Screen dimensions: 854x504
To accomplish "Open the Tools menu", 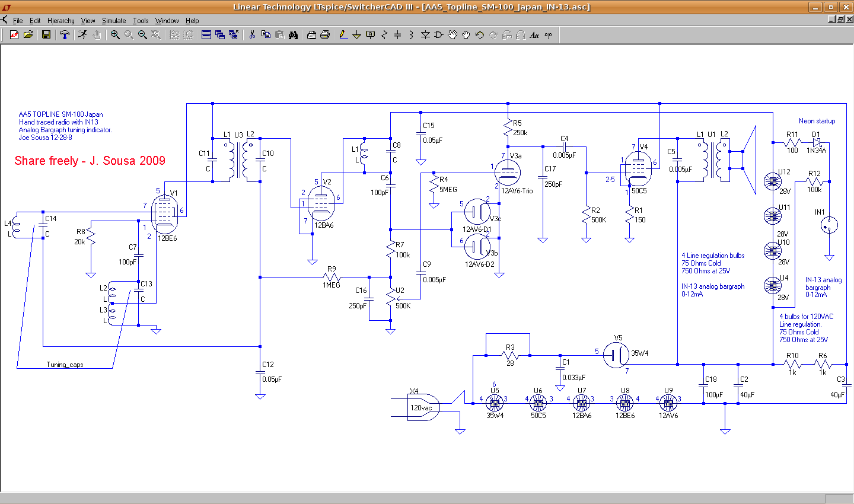I will click(x=141, y=21).
